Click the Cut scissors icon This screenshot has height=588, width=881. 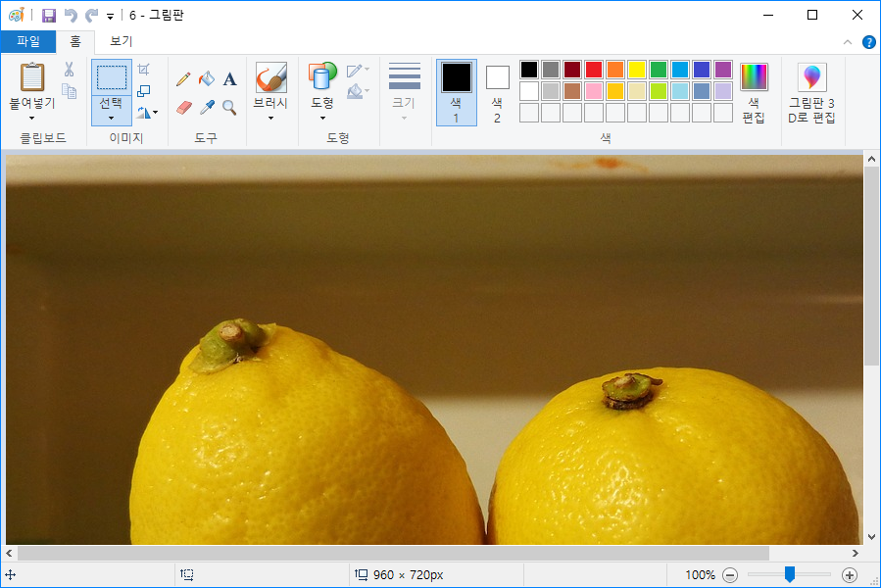(70, 70)
